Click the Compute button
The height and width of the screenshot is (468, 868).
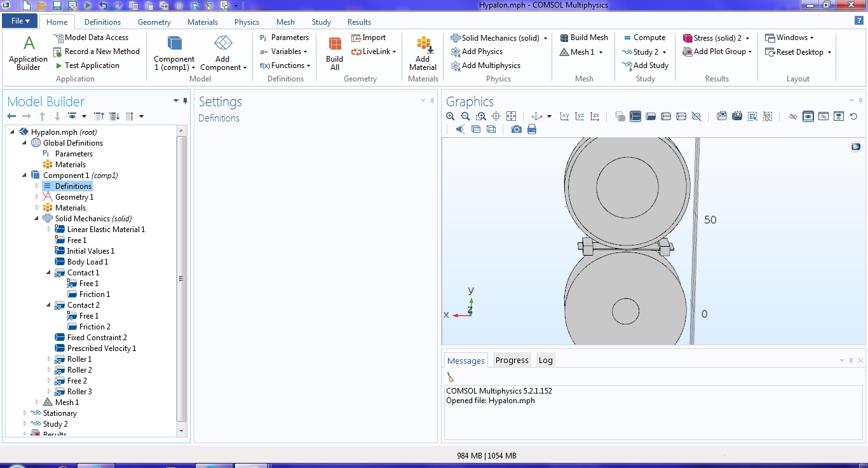click(x=644, y=38)
